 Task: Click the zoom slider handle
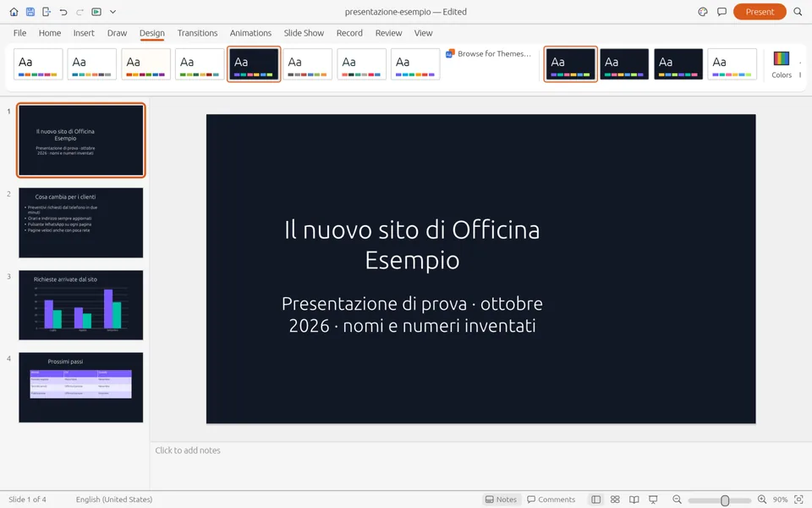[x=725, y=500]
